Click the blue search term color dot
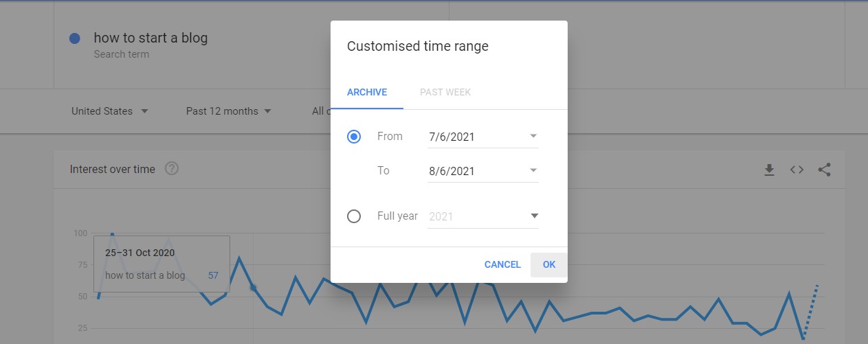 tap(75, 39)
